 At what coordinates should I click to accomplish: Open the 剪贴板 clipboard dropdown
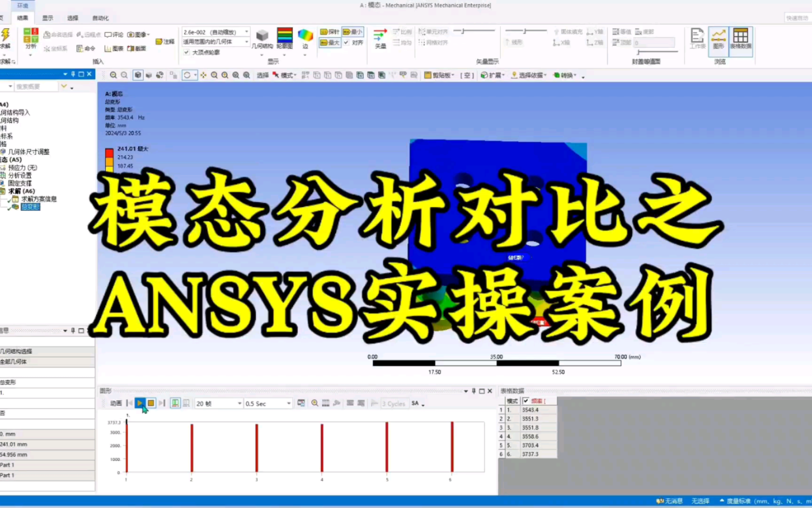point(439,75)
